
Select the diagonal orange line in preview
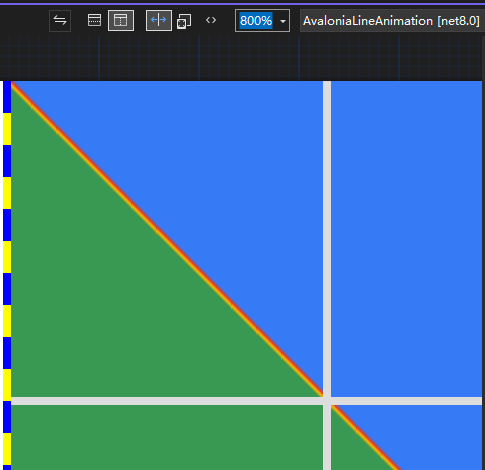(167, 237)
